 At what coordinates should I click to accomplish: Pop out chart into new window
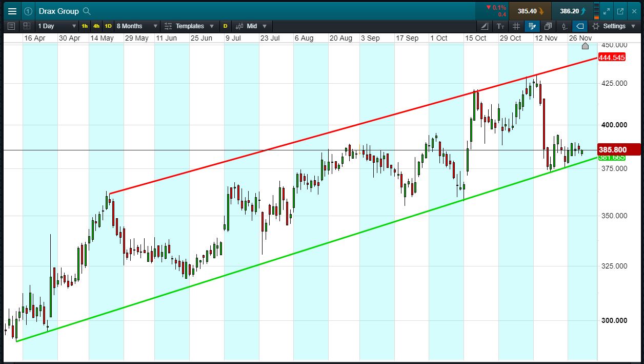pyautogui.click(x=620, y=11)
